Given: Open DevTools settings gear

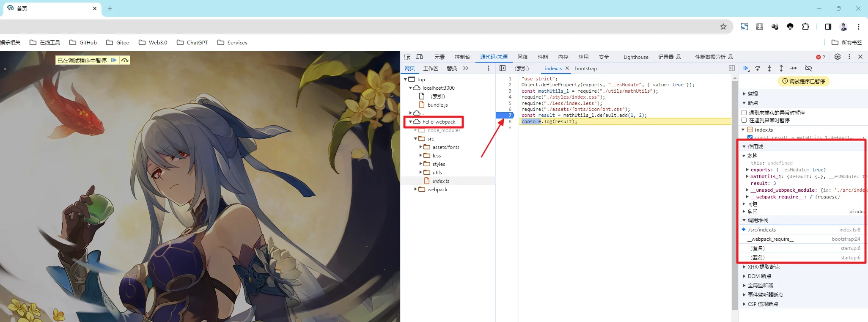Looking at the screenshot, I should [x=838, y=57].
